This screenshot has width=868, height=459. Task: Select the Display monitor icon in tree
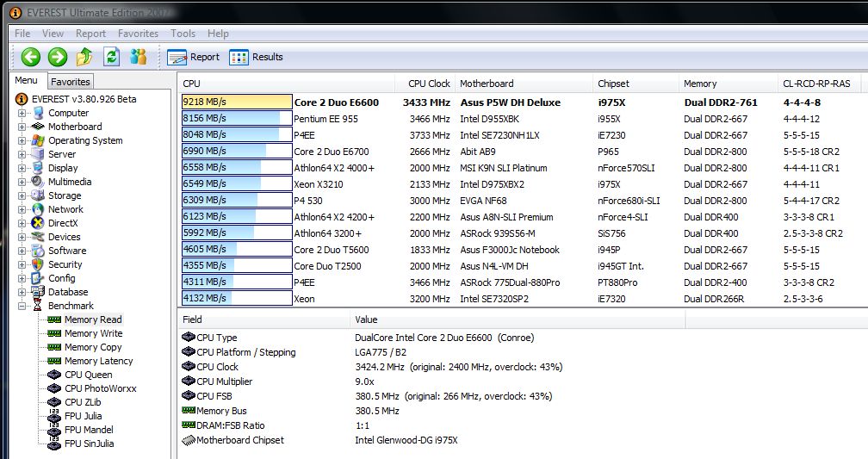(38, 168)
